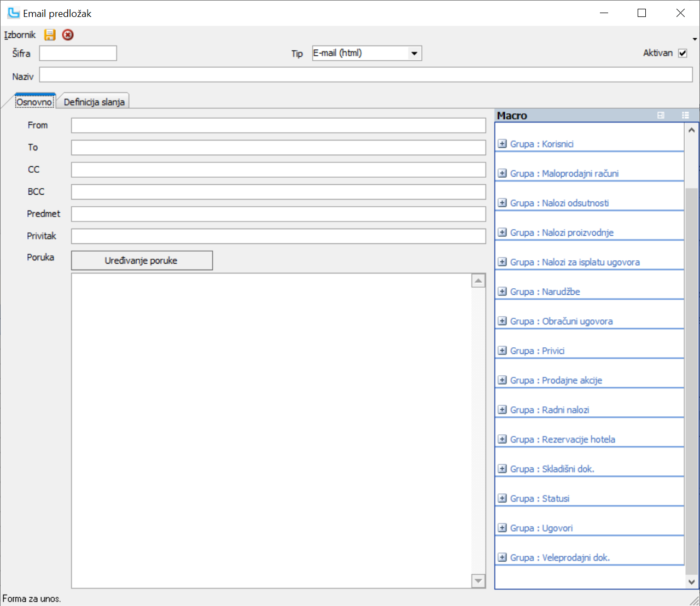Click the Predmet input field
Viewport: 700px width, 606px height.
278,214
